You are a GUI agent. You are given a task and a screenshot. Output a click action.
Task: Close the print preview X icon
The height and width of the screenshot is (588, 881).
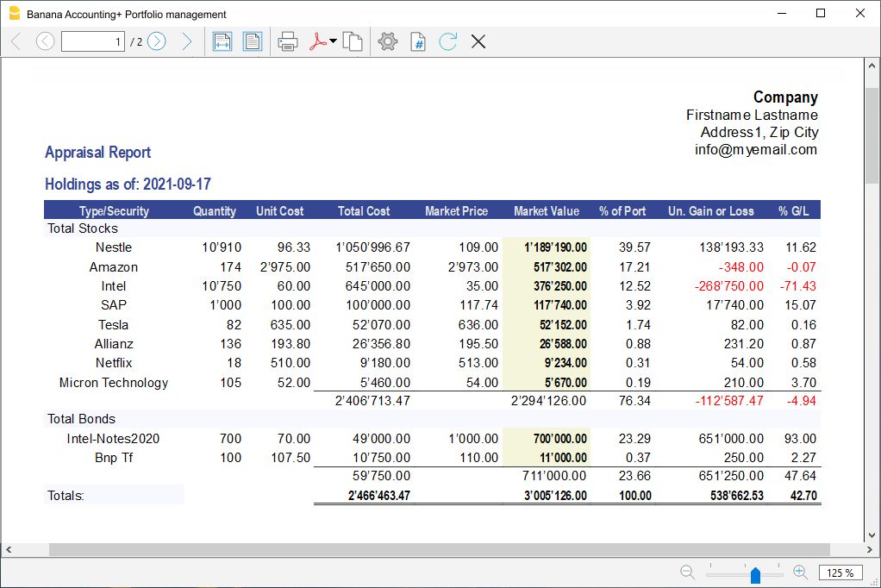pos(478,41)
